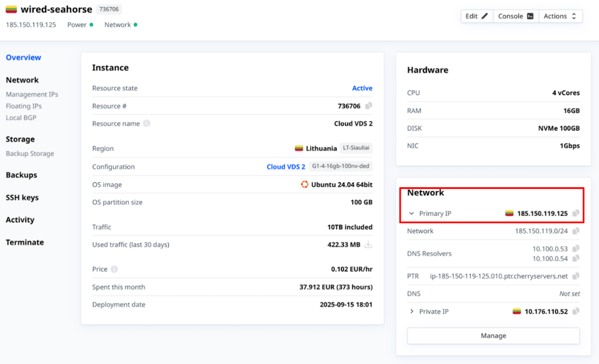The image size is (599, 364).
Task: Copy the DNS resolver 10.100.0.54
Action: click(576, 258)
